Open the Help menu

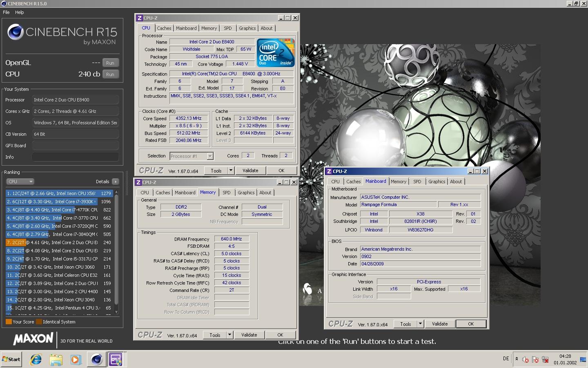point(20,12)
